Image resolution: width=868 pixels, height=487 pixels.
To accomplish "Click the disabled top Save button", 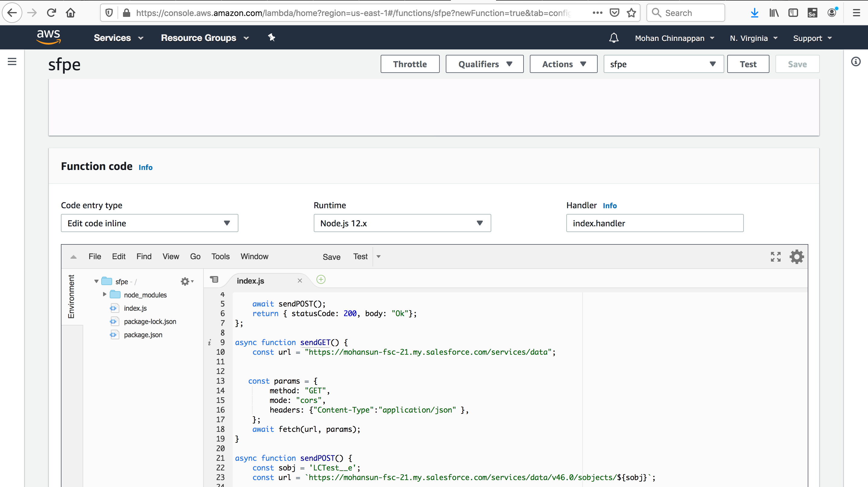I will (x=797, y=64).
